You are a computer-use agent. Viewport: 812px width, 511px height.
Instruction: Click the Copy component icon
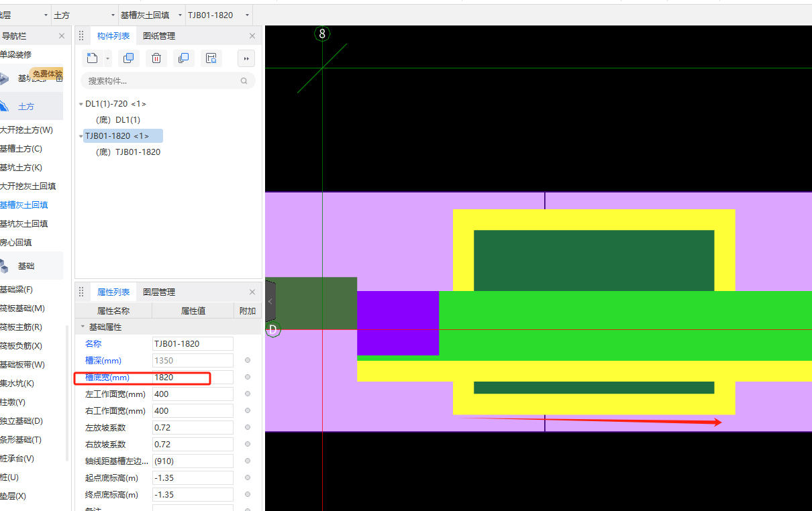[128, 58]
